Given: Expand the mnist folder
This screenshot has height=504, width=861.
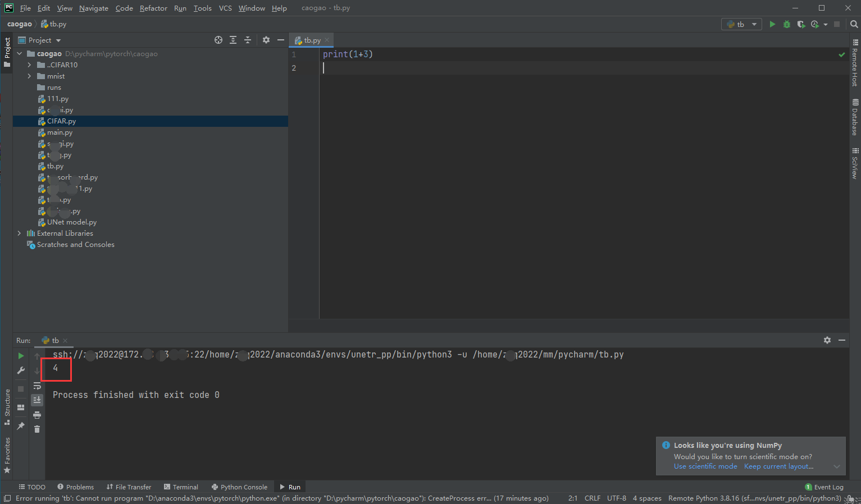Looking at the screenshot, I should (30, 76).
